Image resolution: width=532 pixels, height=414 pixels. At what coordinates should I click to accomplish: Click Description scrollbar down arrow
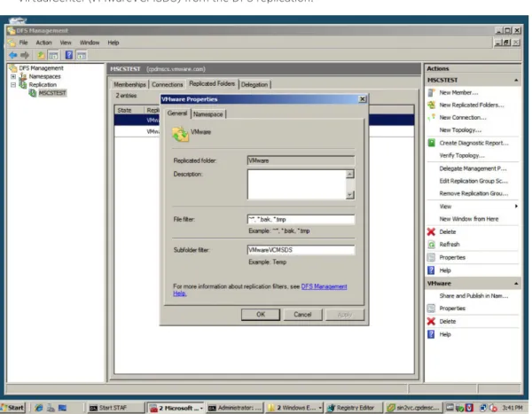pyautogui.click(x=350, y=195)
